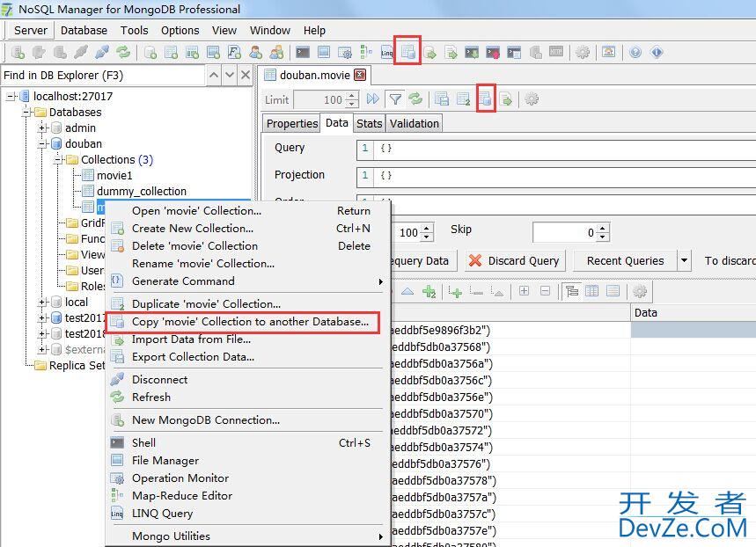The height and width of the screenshot is (547, 756).
Task: Open the Database menu
Action: (84, 31)
